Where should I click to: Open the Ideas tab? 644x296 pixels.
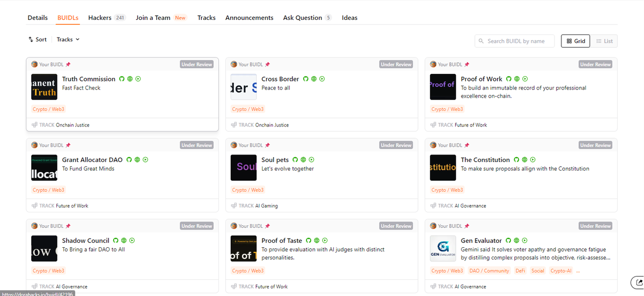(349, 18)
